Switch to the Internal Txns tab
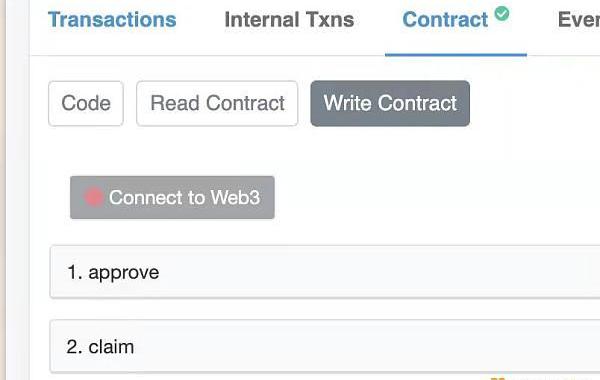Image resolution: width=600 pixels, height=380 pixels. (289, 20)
